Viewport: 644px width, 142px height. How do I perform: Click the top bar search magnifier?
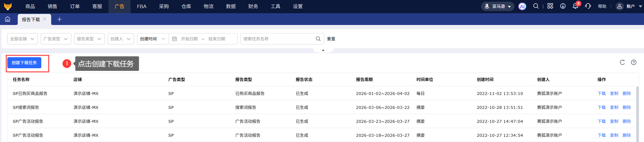point(536,6)
